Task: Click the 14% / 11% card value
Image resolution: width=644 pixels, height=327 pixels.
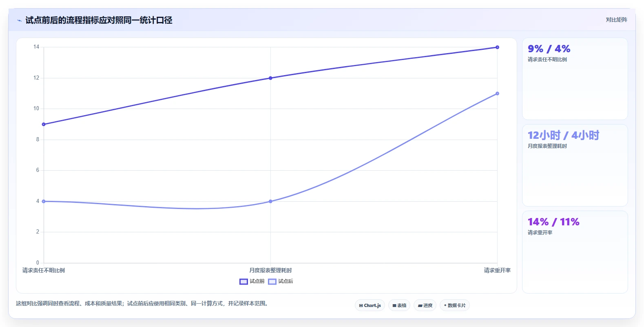Action: tap(553, 222)
